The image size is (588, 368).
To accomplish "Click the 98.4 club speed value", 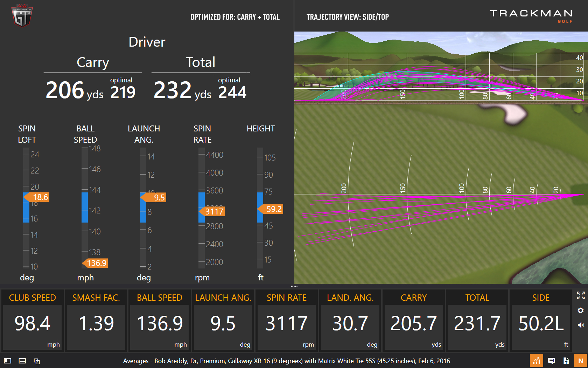I will 33,323.
